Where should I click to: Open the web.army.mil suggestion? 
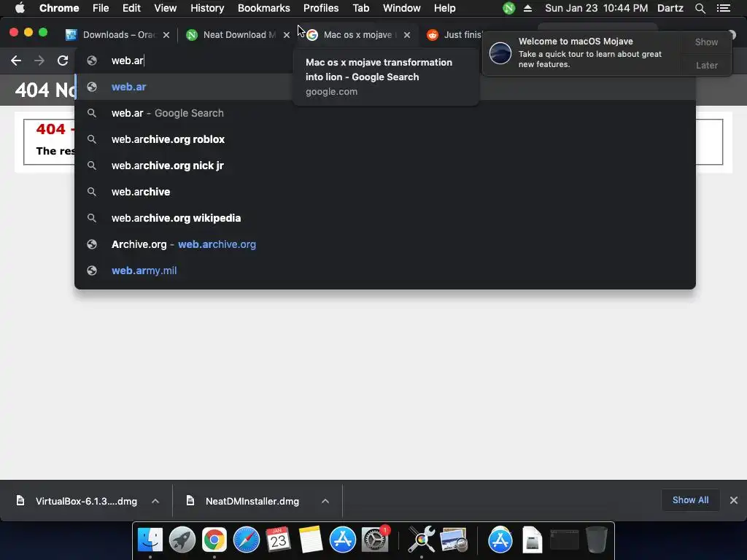point(385,270)
